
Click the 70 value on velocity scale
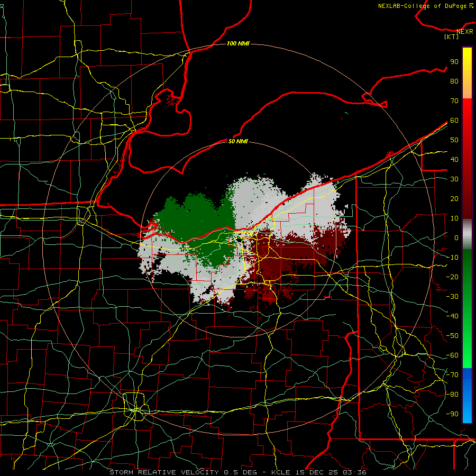coord(454,101)
